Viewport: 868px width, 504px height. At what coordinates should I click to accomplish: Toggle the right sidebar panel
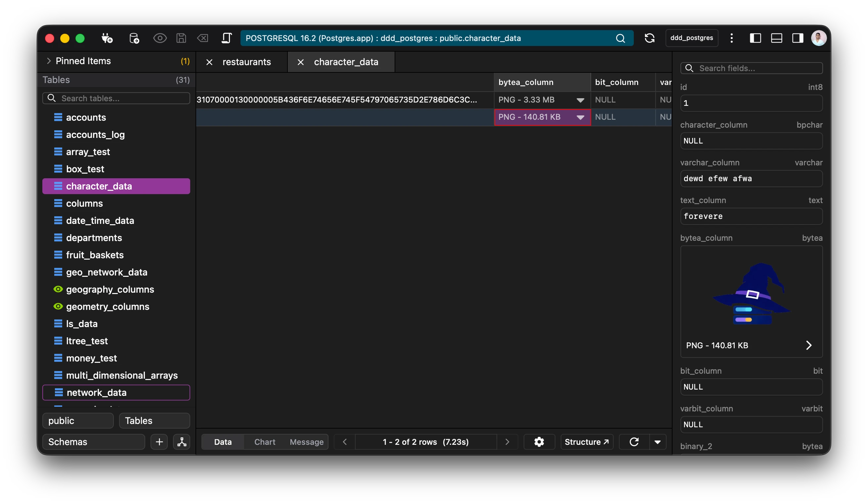pos(798,38)
